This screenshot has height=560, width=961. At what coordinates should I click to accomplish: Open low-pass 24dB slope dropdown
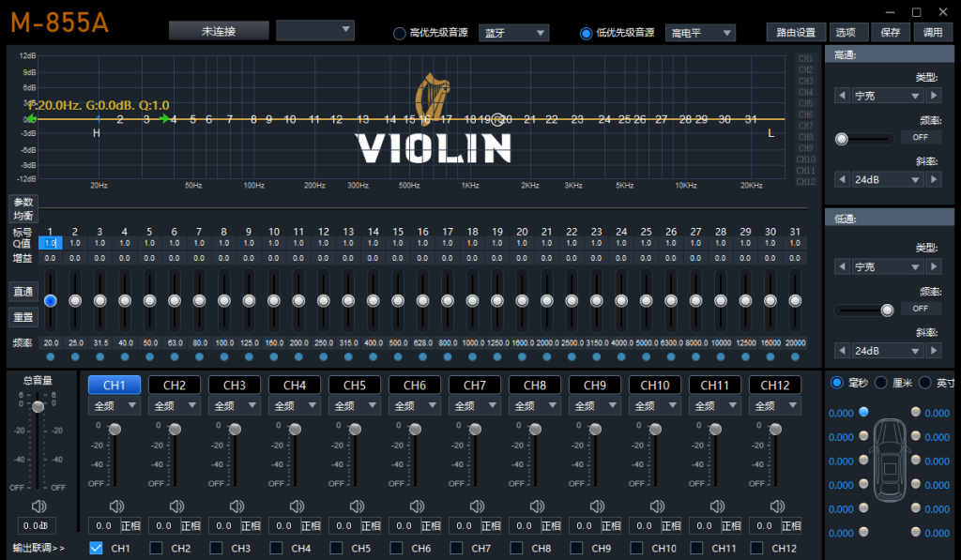tap(888, 351)
